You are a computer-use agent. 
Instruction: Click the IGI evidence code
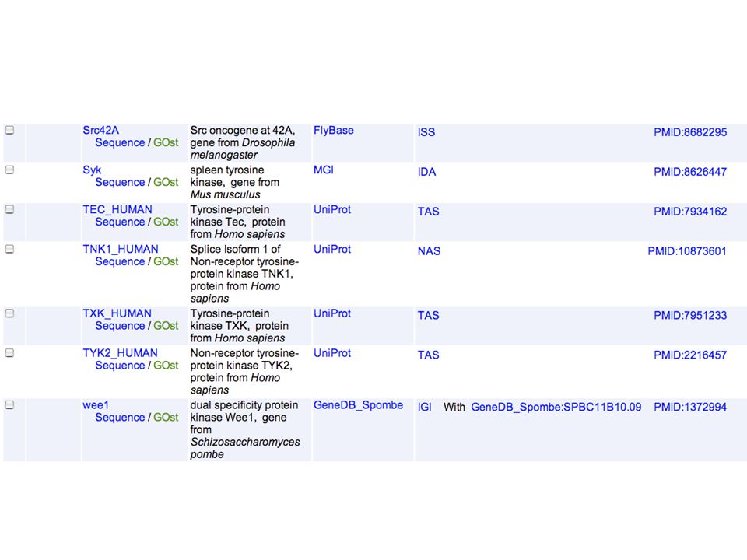click(425, 407)
